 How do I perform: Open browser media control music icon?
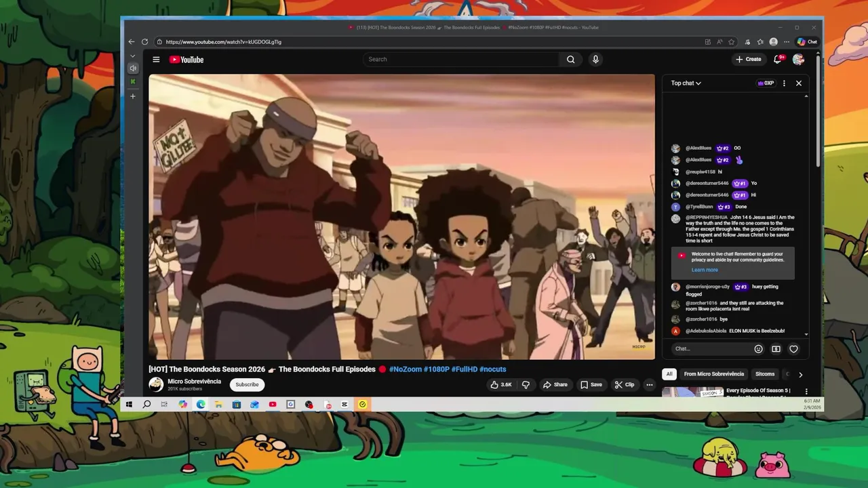pos(747,42)
